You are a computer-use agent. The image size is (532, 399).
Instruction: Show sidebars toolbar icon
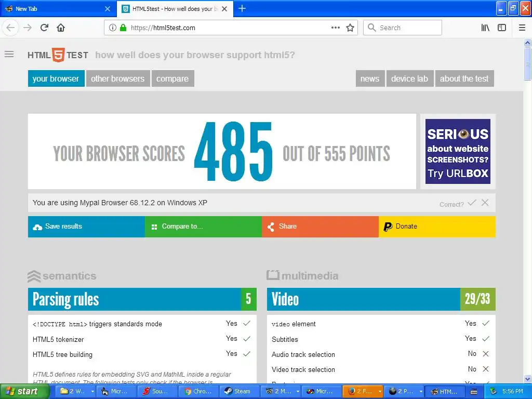pyautogui.click(x=502, y=28)
